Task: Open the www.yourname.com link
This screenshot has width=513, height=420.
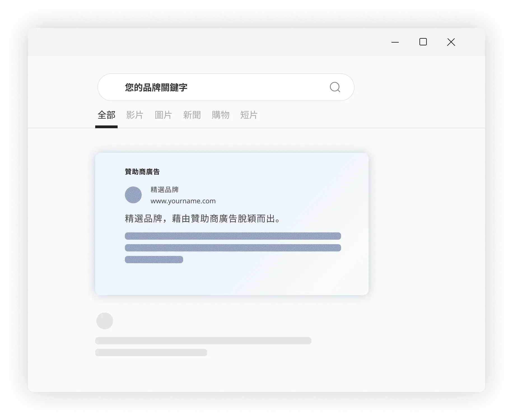Action: [x=183, y=201]
